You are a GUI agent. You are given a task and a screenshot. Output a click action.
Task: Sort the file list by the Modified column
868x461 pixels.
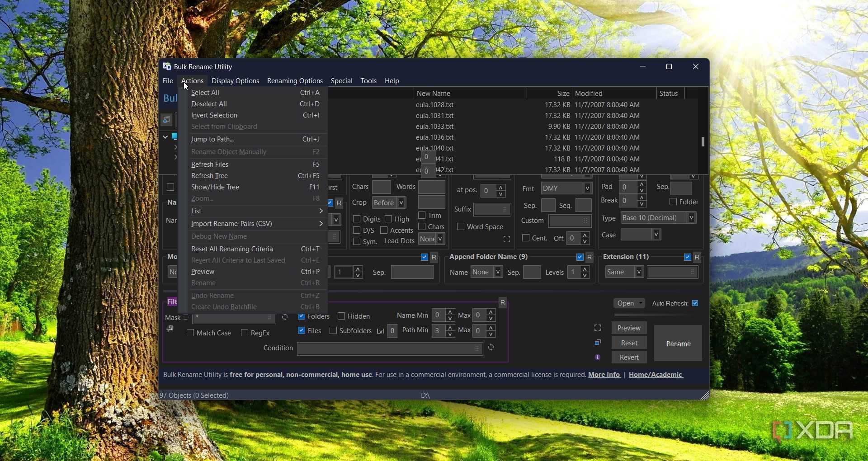(614, 93)
